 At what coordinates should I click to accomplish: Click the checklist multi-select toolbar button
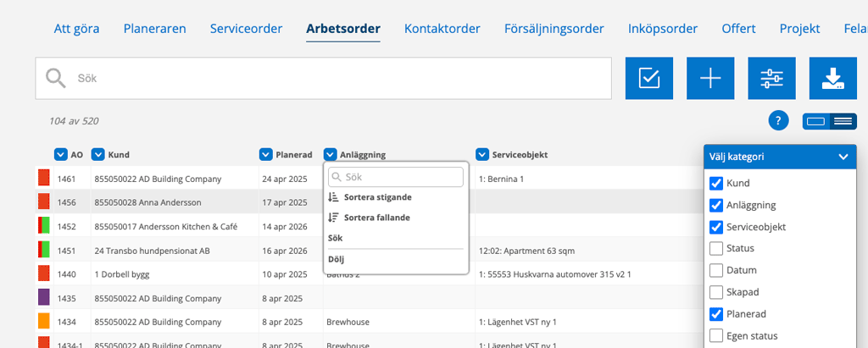(x=648, y=78)
